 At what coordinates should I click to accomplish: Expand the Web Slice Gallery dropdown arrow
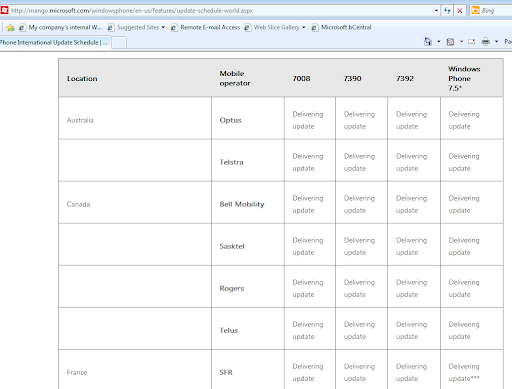point(304,27)
